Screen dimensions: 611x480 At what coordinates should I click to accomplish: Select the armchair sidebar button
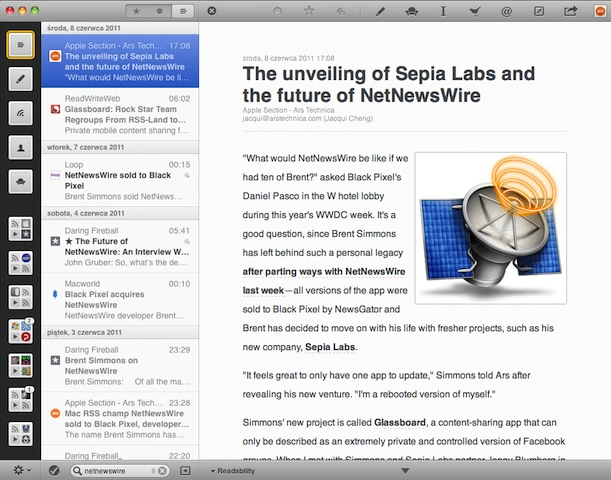pyautogui.click(x=21, y=182)
